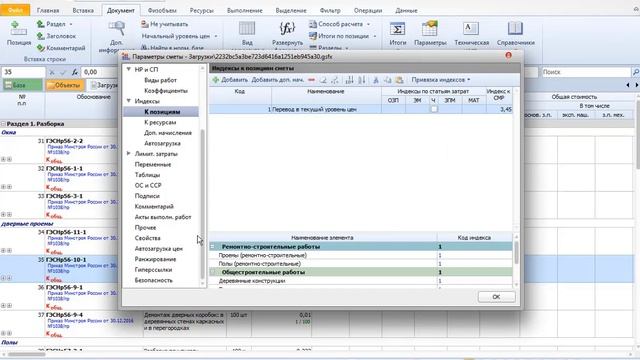Click Полы (ремонтно-строительные) element row
The image size is (640, 360).
(x=361, y=264)
